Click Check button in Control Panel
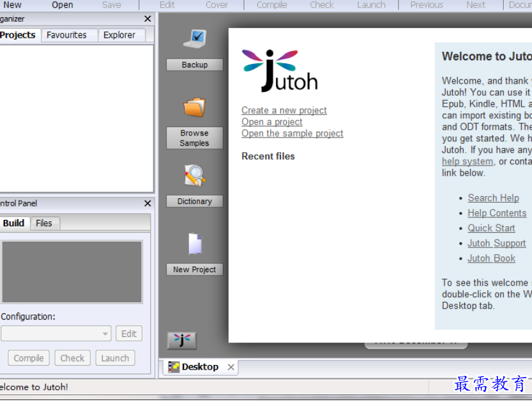 click(x=72, y=358)
